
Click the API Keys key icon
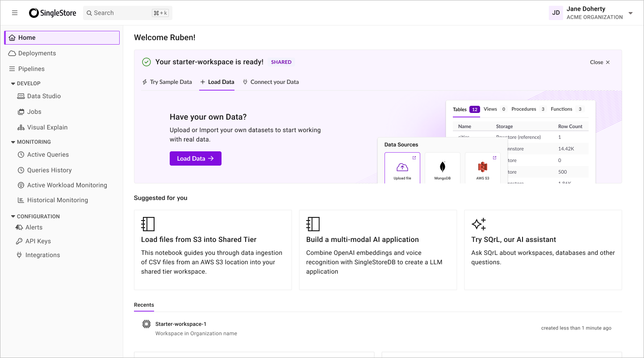[19, 241]
